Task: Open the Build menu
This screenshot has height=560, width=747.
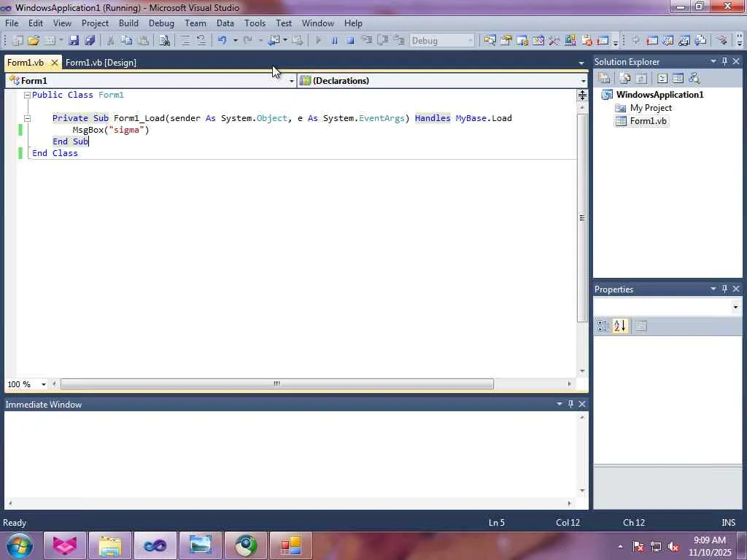Action: [x=128, y=23]
